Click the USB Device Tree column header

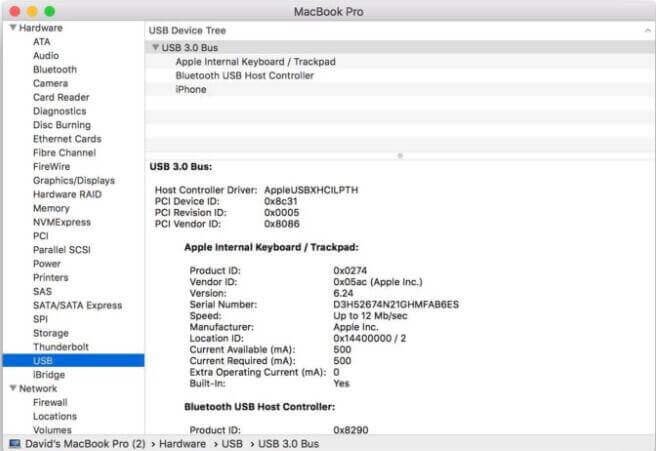(x=187, y=30)
